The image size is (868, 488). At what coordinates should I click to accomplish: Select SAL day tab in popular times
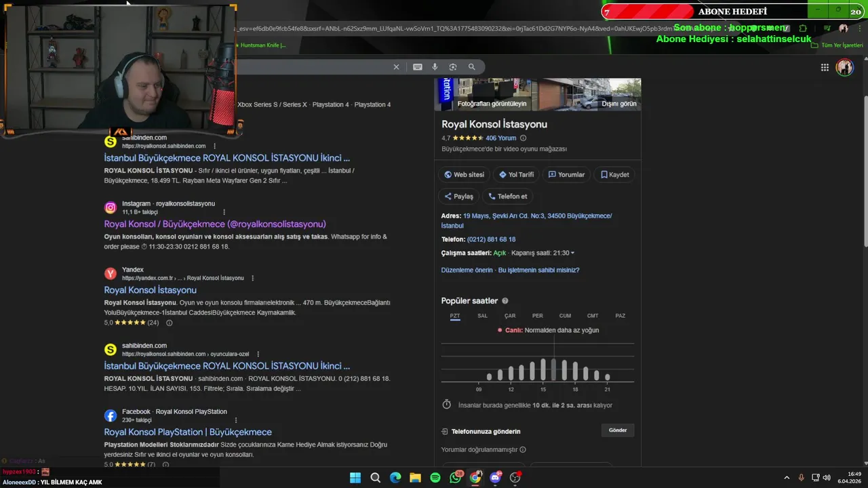(x=482, y=316)
